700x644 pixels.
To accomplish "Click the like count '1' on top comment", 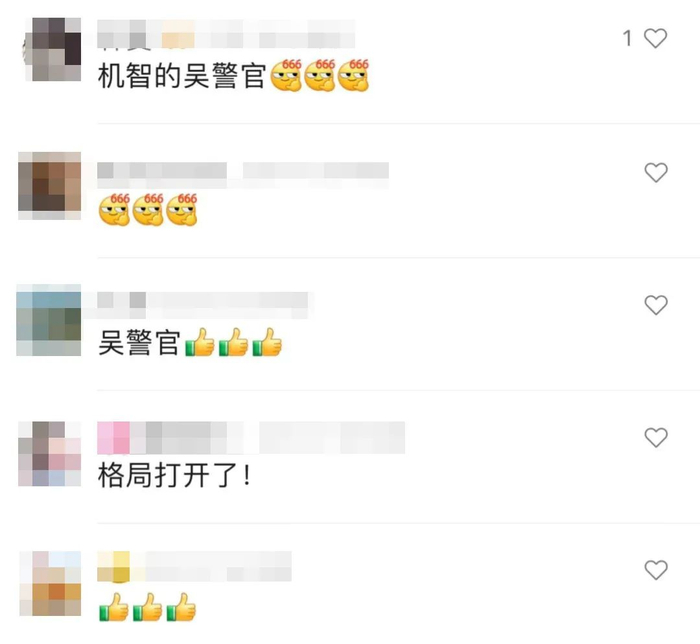I will coord(628,38).
